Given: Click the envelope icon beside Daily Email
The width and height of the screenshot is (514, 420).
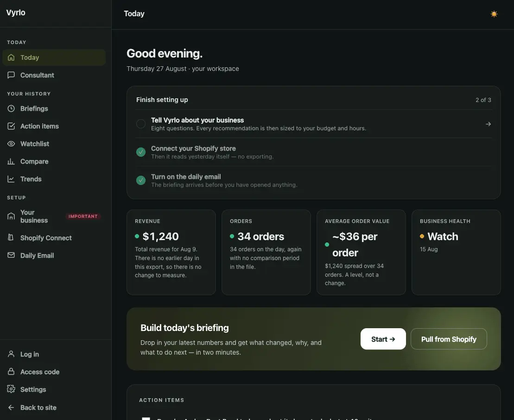Looking at the screenshot, I should (11, 255).
